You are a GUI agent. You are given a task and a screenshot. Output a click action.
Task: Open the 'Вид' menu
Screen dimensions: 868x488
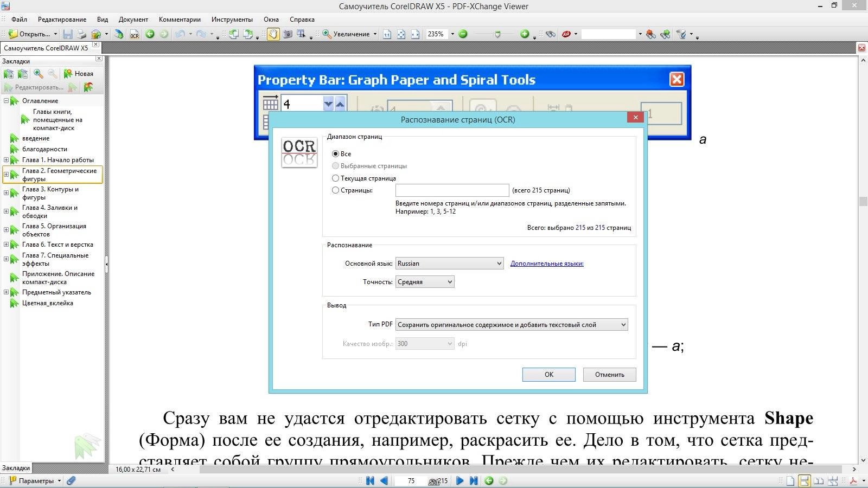click(x=103, y=20)
